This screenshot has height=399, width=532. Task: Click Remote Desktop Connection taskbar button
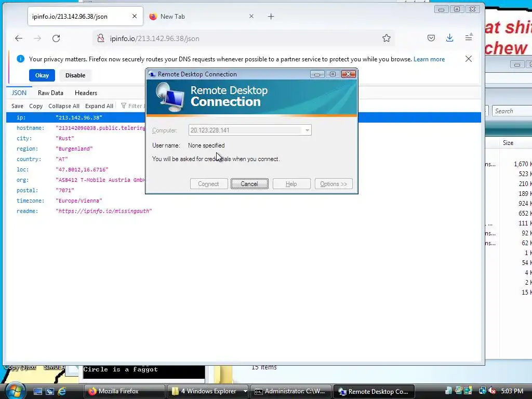pyautogui.click(x=374, y=391)
